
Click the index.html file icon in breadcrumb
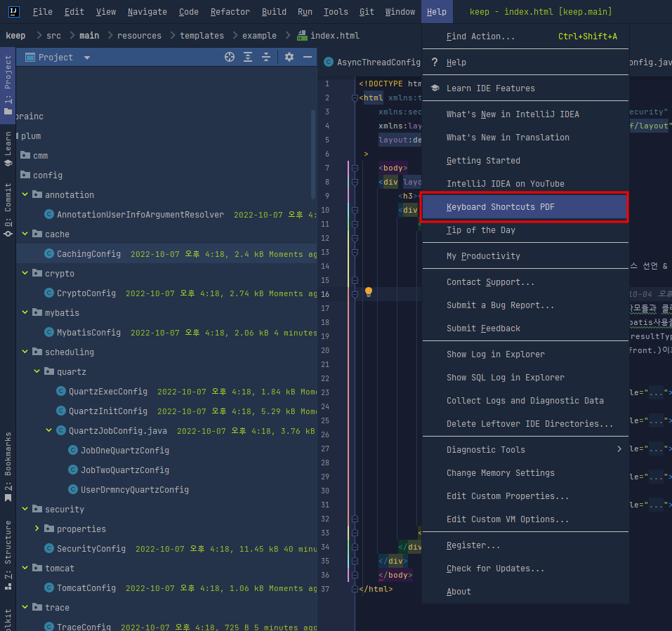[x=302, y=36]
